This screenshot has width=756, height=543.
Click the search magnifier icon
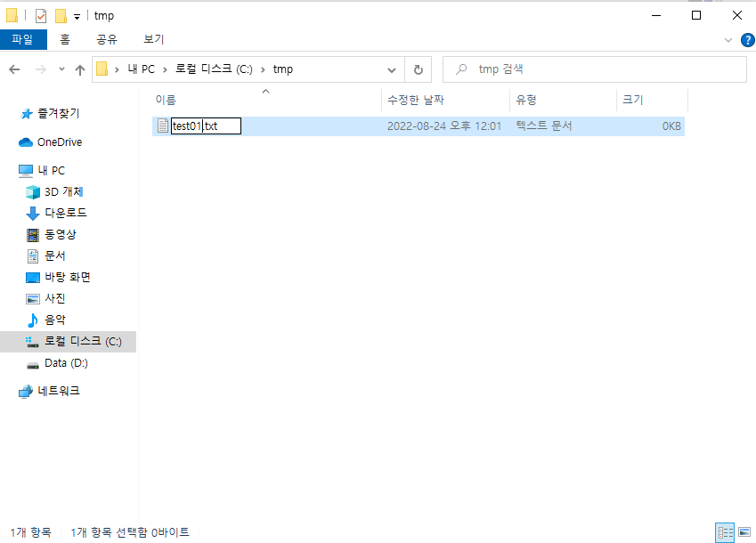(461, 69)
